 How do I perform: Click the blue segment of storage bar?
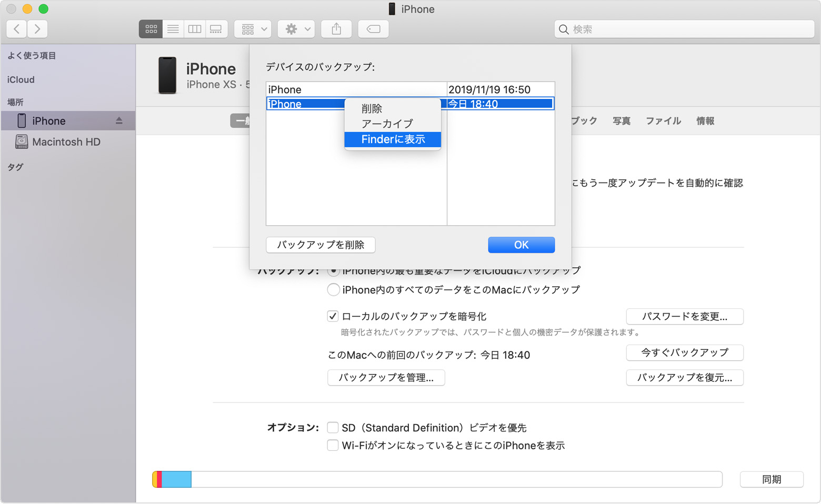[176, 479]
